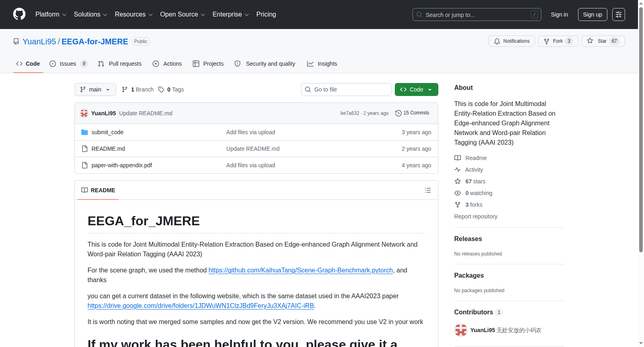Open the submit_code folder icon
Screen dimensions: 644x347
coord(85,132)
